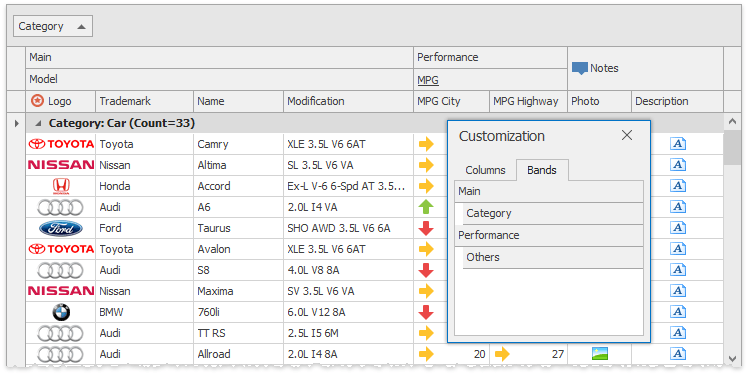Select the Accord name cell

pos(239,186)
